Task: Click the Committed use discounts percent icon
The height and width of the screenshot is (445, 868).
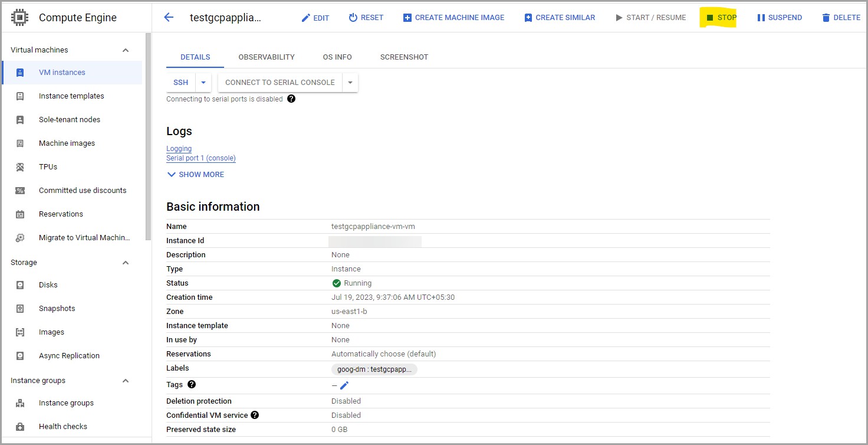Action: point(20,191)
